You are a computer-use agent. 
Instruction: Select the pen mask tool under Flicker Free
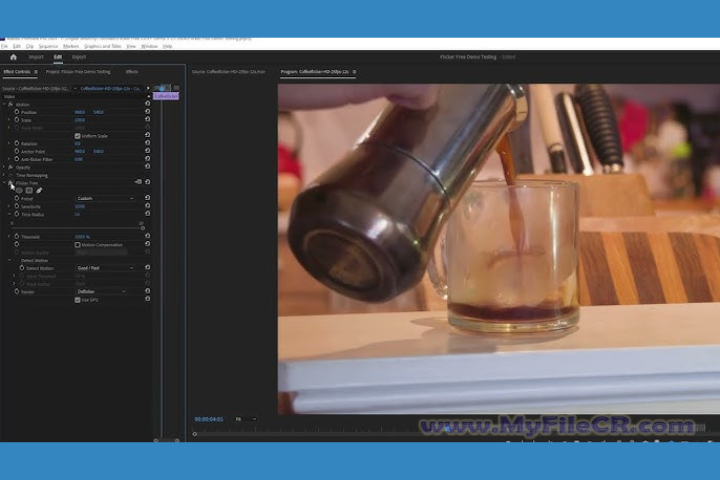39,190
